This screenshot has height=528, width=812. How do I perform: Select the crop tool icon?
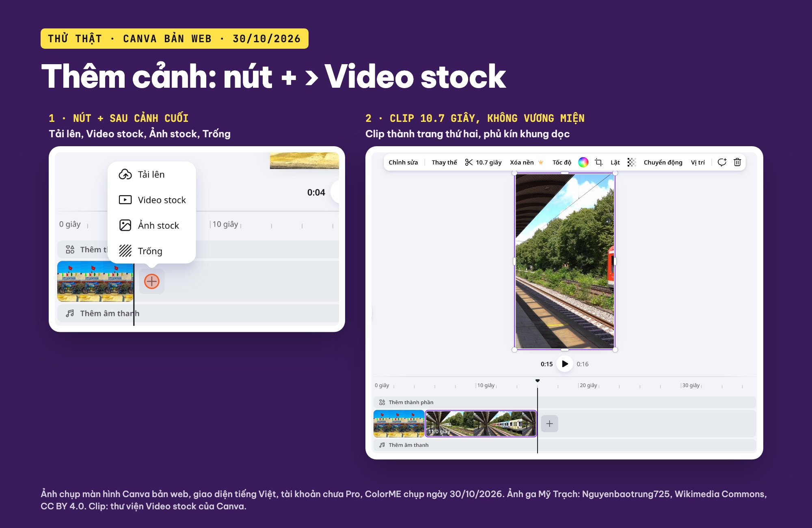pos(598,162)
